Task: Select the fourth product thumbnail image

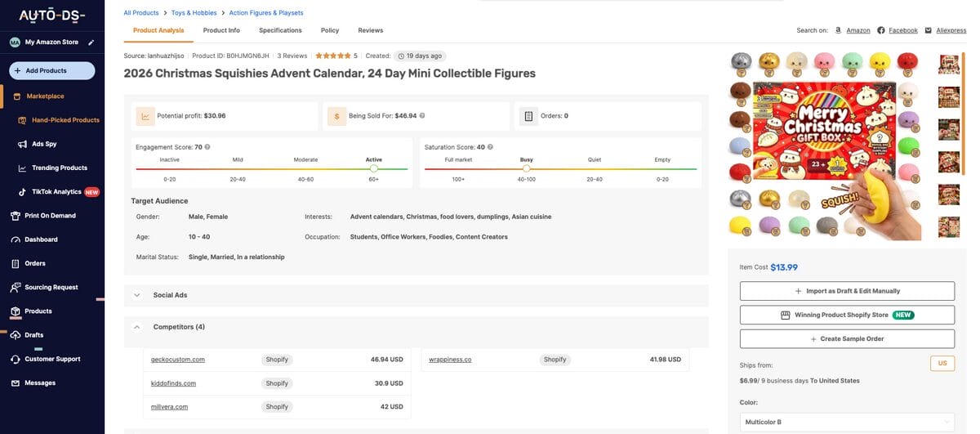Action: click(949, 162)
